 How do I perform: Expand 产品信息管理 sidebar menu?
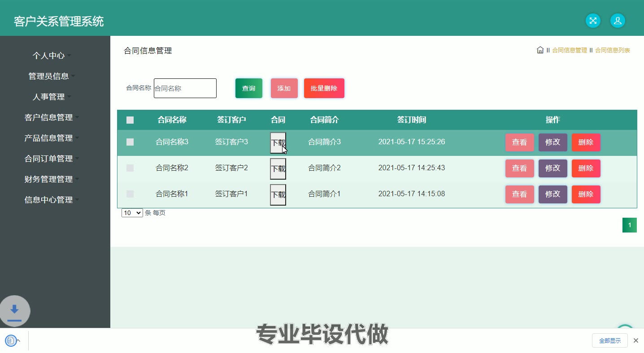[52, 138]
